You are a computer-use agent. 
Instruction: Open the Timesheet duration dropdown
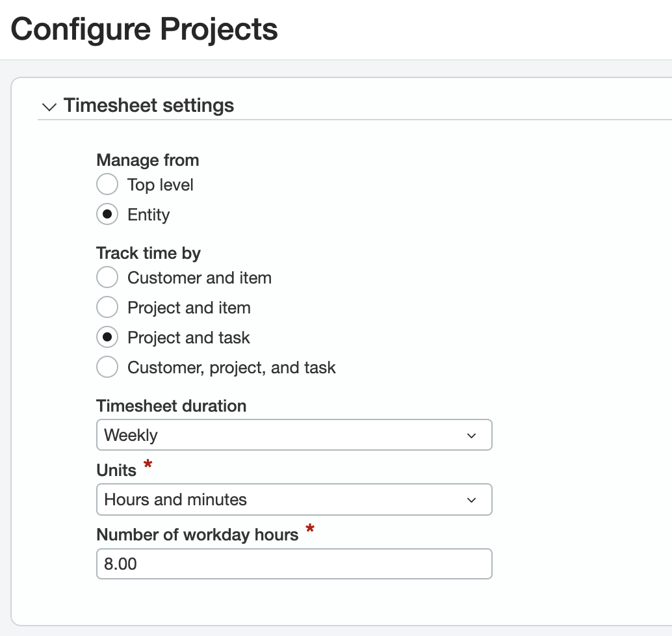[x=294, y=434]
